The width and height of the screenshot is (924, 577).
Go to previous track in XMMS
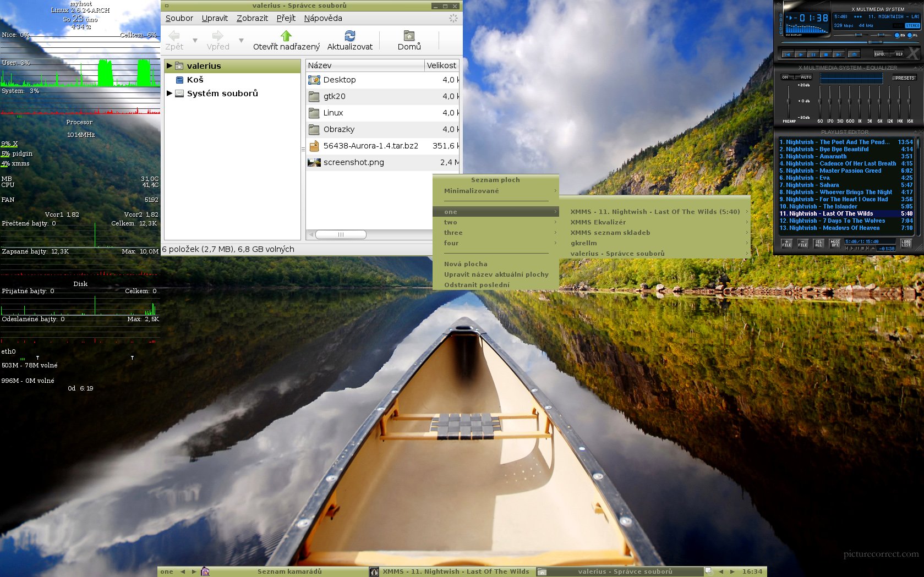pyautogui.click(x=788, y=54)
